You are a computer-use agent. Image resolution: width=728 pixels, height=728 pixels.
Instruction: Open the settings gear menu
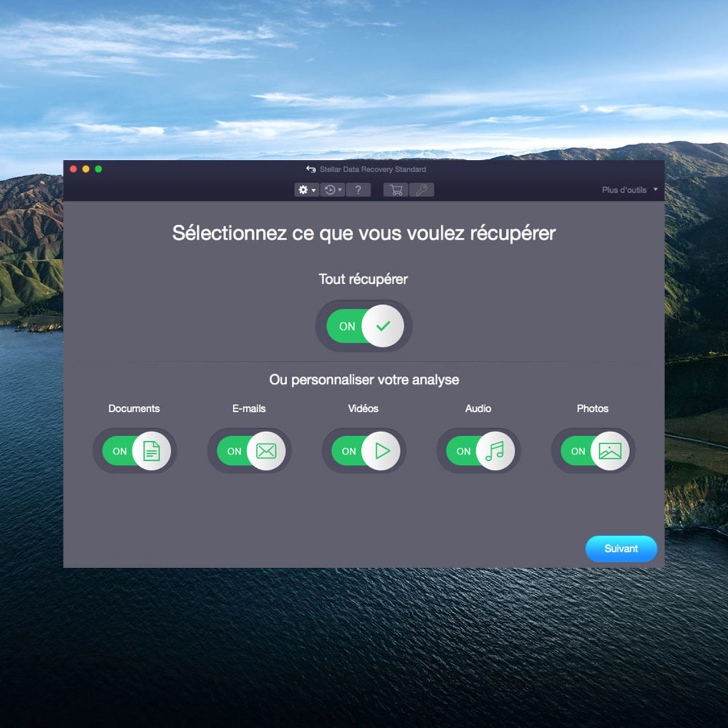tap(307, 190)
